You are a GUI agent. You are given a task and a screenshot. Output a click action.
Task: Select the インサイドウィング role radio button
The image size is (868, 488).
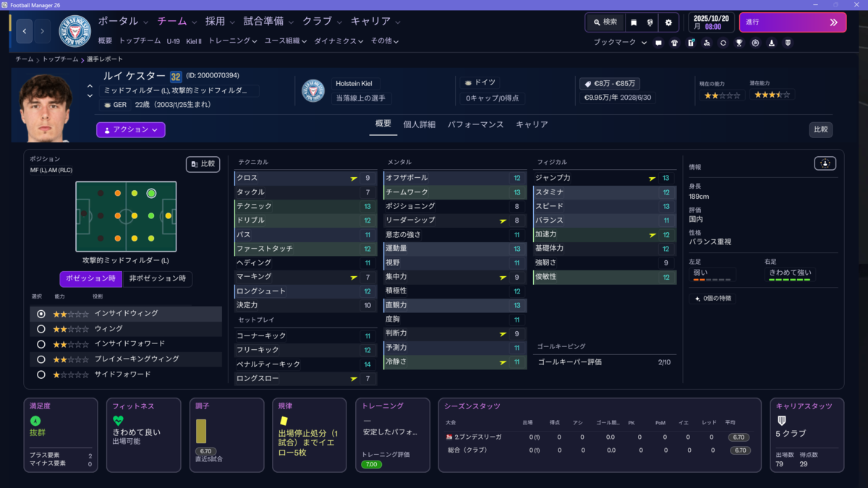pos(41,314)
